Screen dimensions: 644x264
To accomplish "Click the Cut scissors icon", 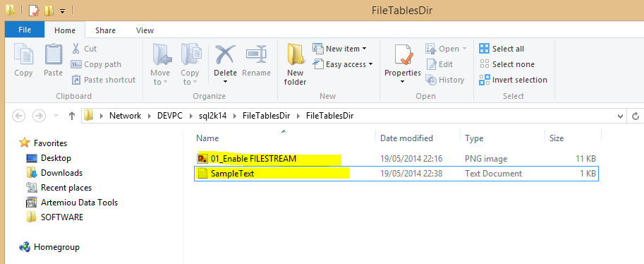I will pyautogui.click(x=76, y=49).
